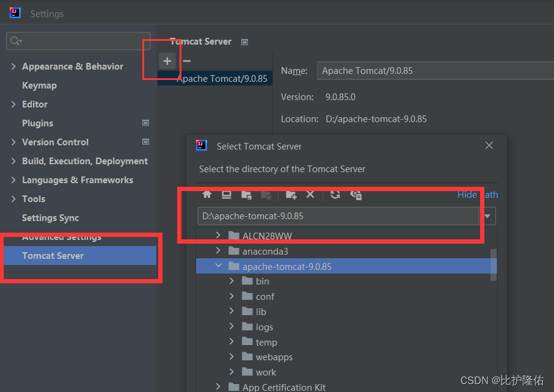Click the file tree vertical scrollbar
This screenshot has height=392, width=554.
click(494, 265)
